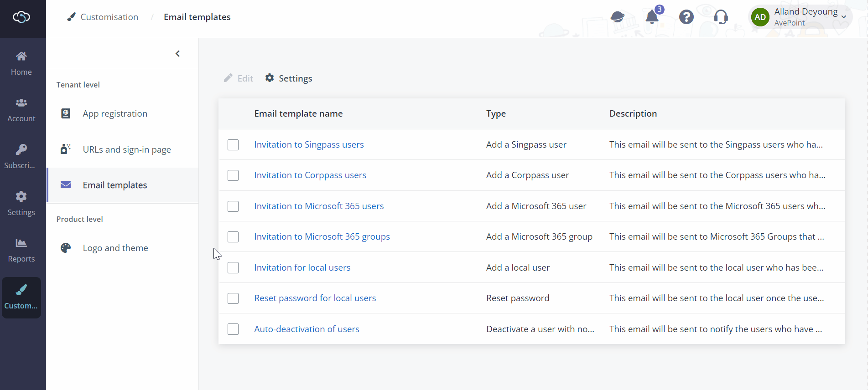Image resolution: width=868 pixels, height=390 pixels.
Task: Click the Settings toolbar label
Action: 296,78
